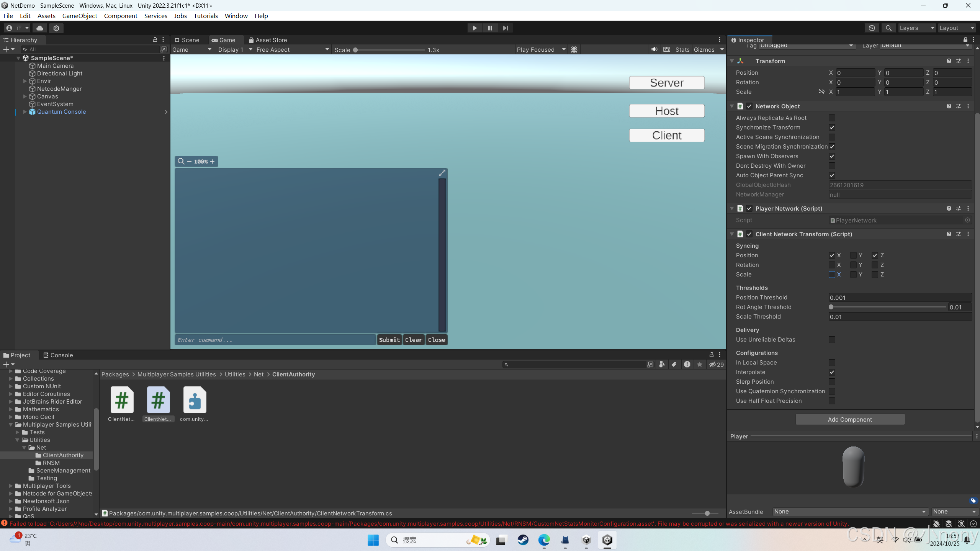
Task: Click the Unity Cloud services icon
Action: pos(40,28)
